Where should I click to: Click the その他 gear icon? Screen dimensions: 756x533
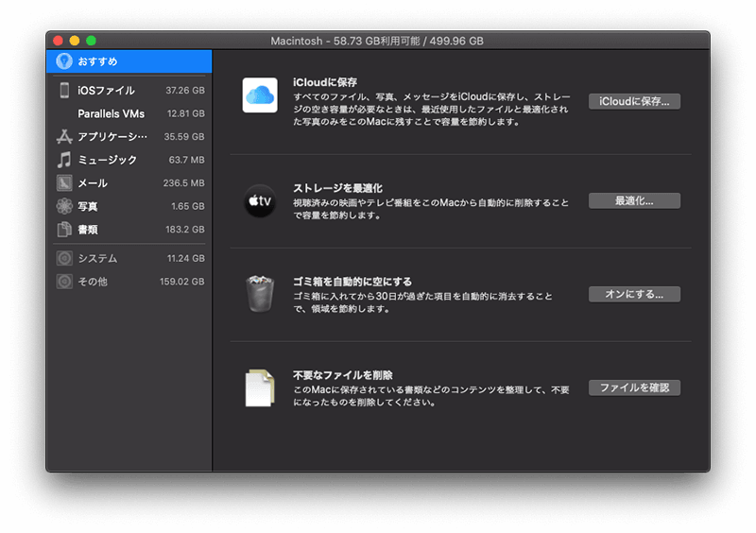(64, 282)
